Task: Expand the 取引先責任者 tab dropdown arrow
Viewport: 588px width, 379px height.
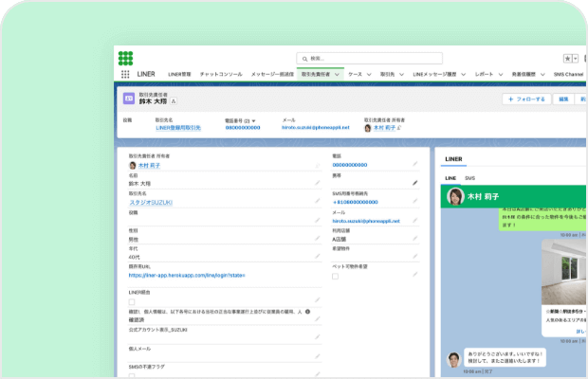Action: (x=339, y=74)
